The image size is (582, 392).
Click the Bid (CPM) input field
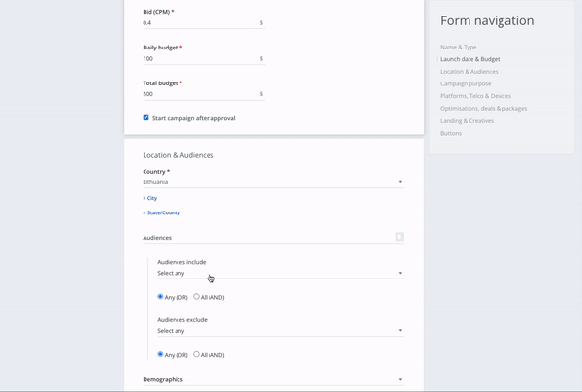(x=204, y=23)
